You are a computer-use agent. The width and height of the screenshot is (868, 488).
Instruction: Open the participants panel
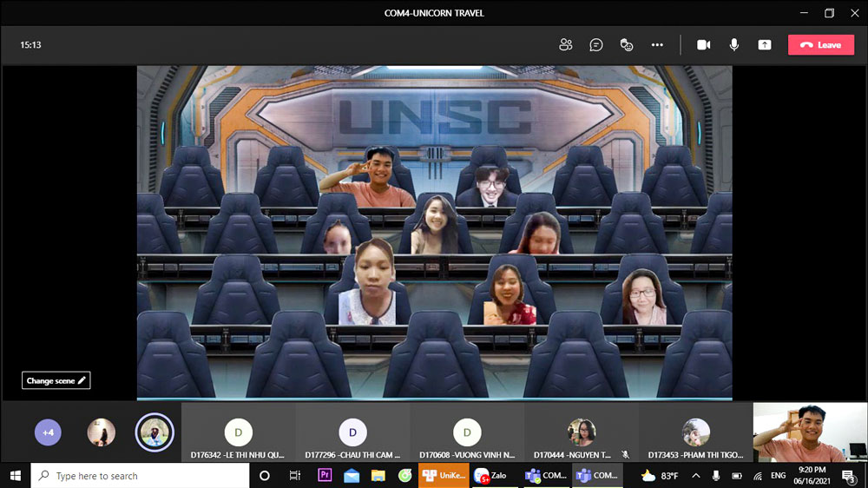point(565,45)
